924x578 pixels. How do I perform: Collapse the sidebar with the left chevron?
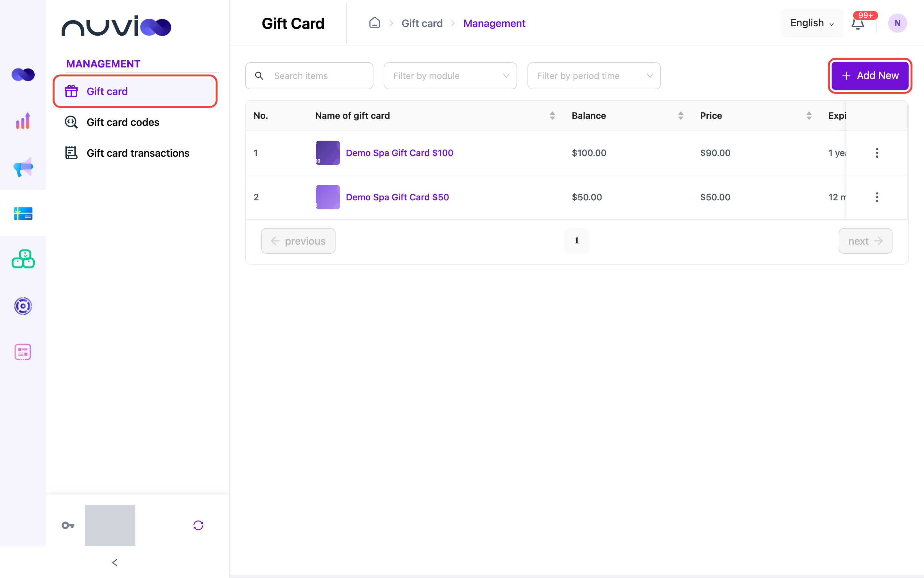coord(115,562)
